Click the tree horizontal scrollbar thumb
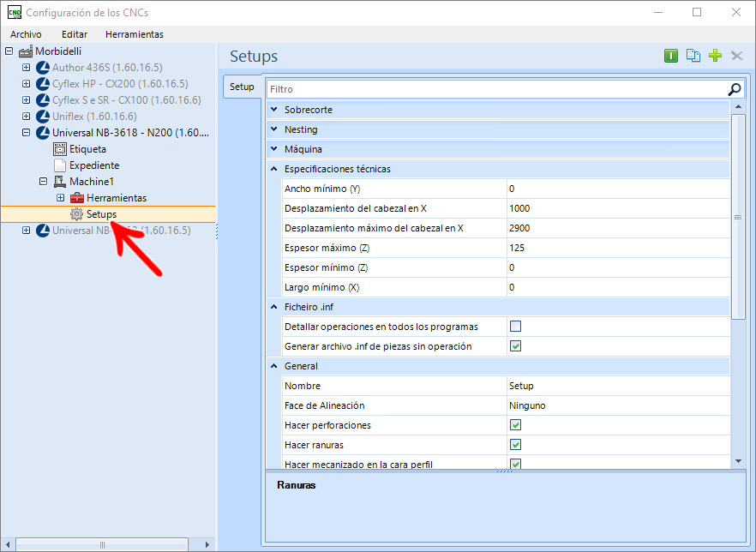The height and width of the screenshot is (552, 756). tap(102, 545)
